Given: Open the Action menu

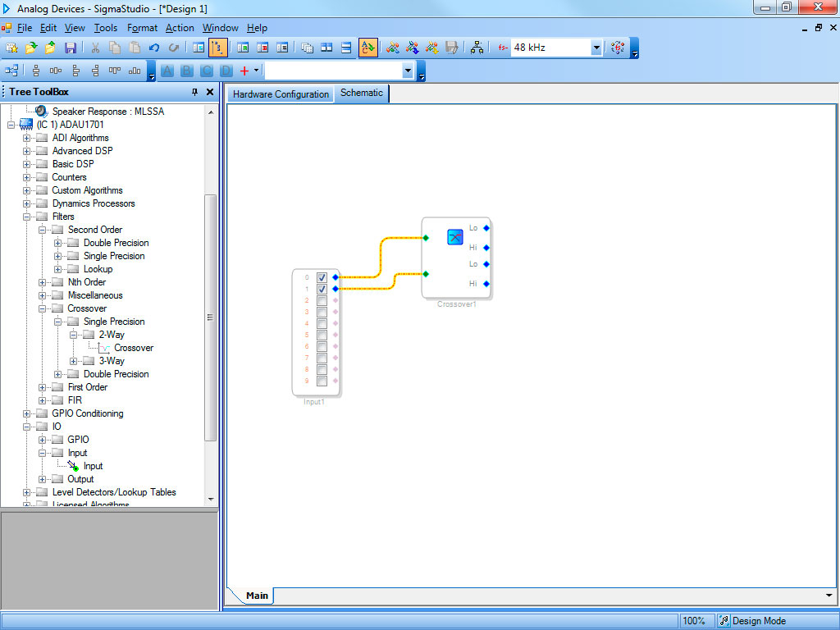Looking at the screenshot, I should pos(180,28).
